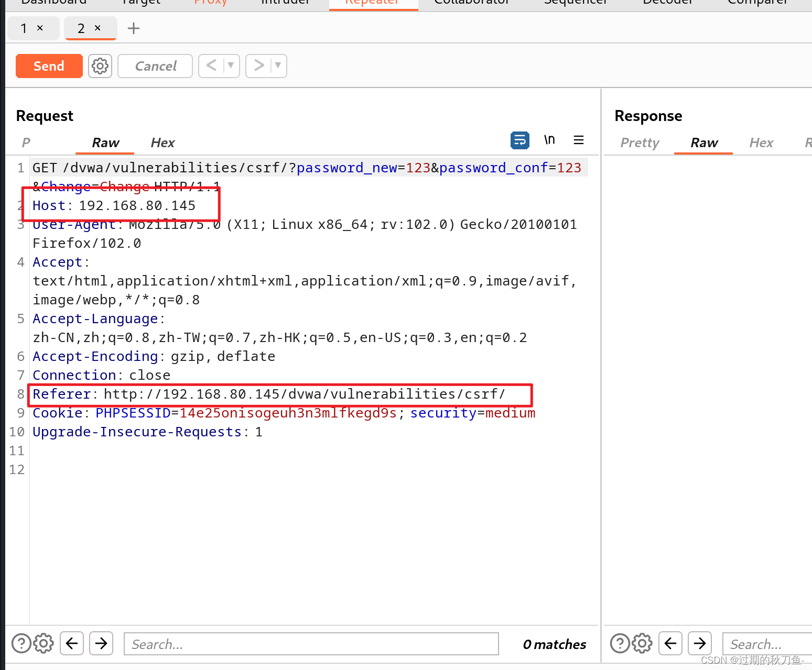Open response search settings gear
Screen dimensions: 812x670
642,643
